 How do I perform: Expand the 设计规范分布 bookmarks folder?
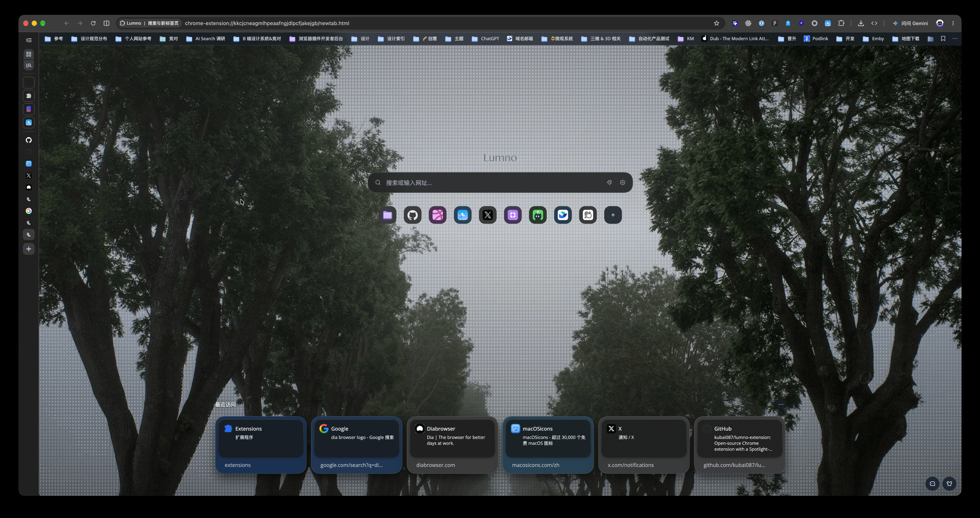[x=89, y=39]
